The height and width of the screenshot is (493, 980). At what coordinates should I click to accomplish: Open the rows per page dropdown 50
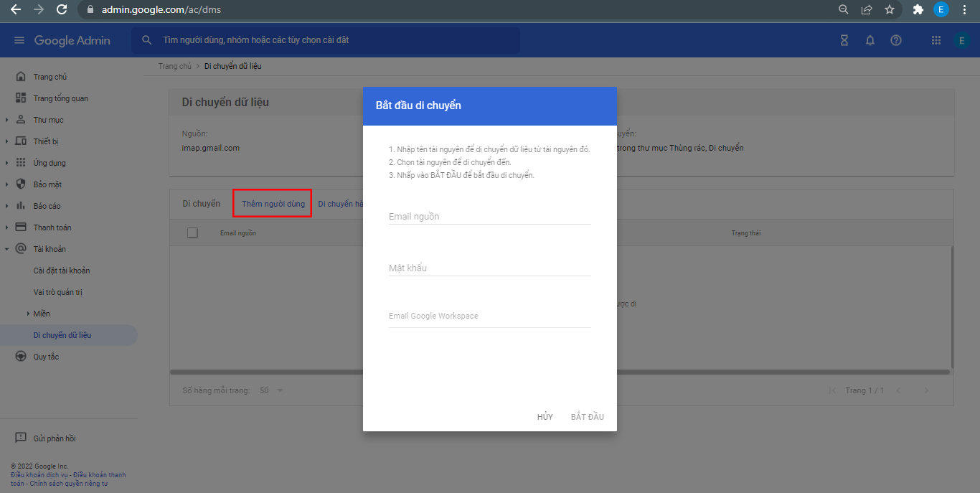(x=272, y=390)
